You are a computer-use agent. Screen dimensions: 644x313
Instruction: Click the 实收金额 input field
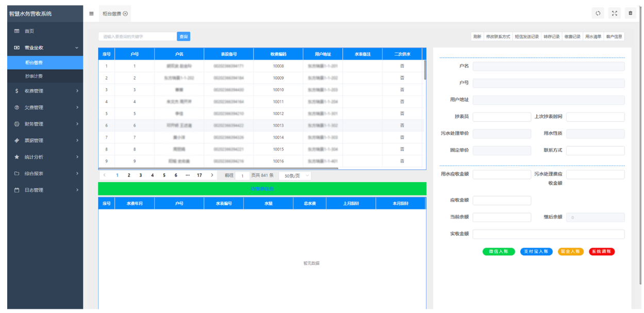pyautogui.click(x=548, y=234)
